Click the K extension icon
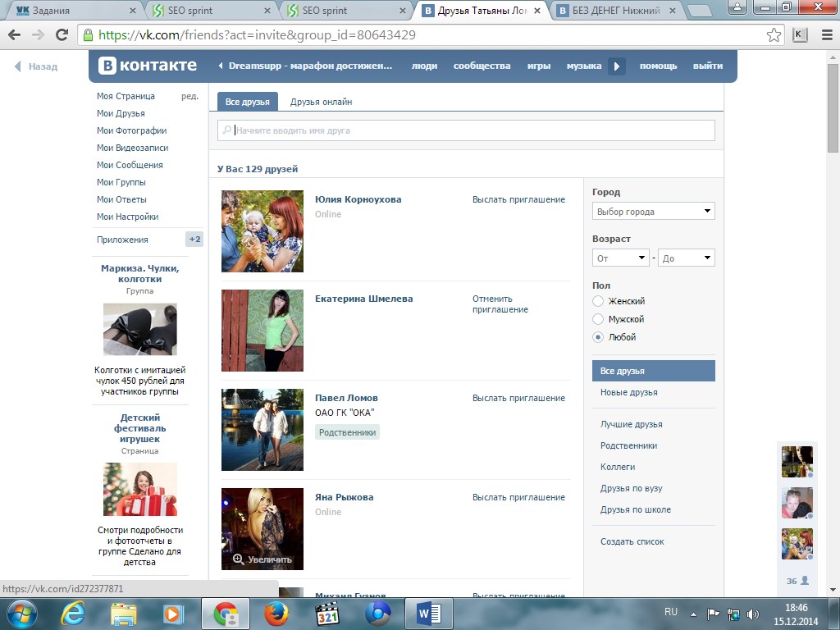840x630 pixels. 800,34
